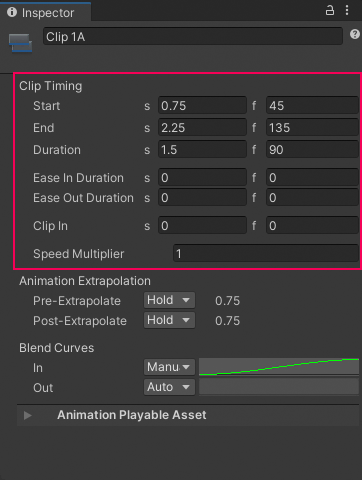The width and height of the screenshot is (362, 480).
Task: Select the Clip 1A name field
Action: point(193,36)
